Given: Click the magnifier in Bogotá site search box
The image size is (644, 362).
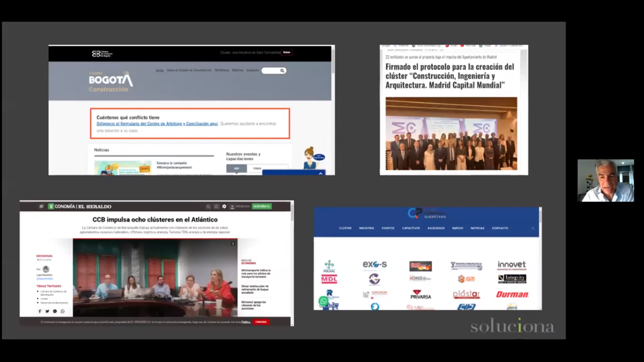Looking at the screenshot, I should tap(282, 71).
